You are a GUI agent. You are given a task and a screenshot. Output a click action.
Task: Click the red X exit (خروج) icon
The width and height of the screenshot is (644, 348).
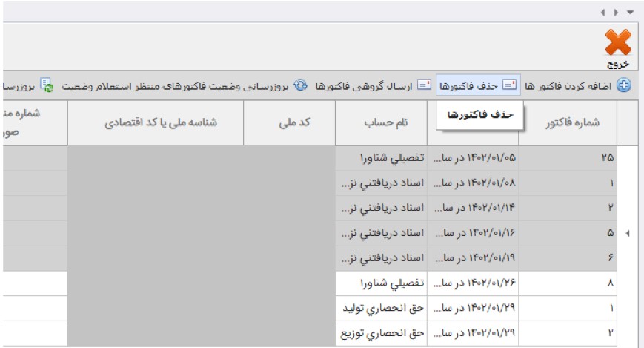coord(618,45)
